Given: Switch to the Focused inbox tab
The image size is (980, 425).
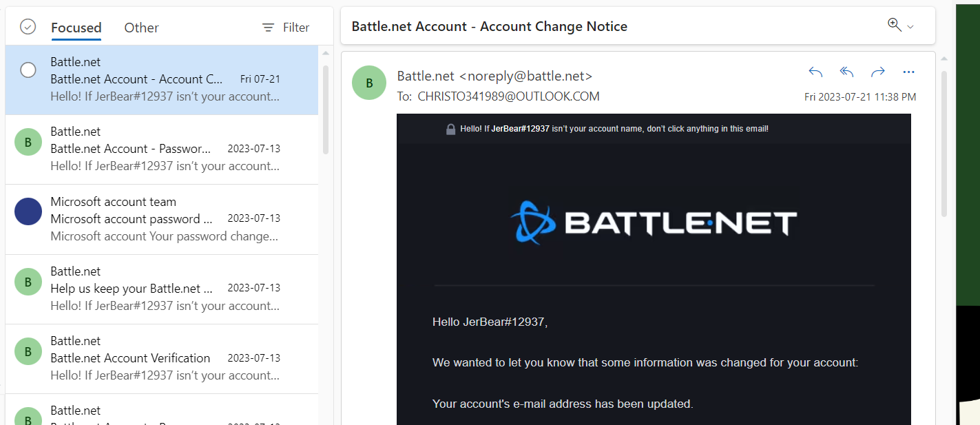Looking at the screenshot, I should tap(76, 28).
